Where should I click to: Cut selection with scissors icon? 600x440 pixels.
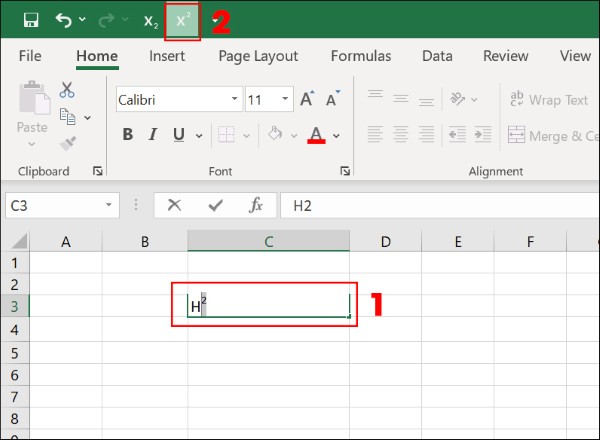(x=67, y=90)
